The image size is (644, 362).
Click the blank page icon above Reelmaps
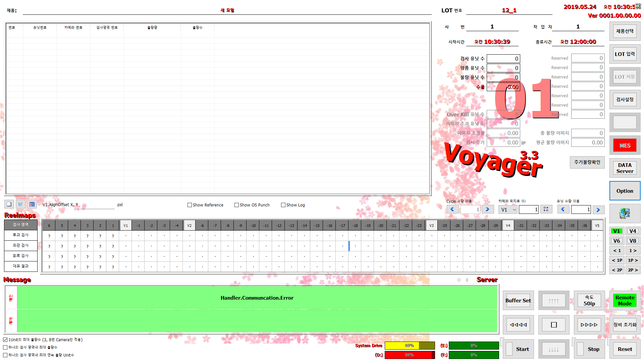pyautogui.click(x=9, y=204)
